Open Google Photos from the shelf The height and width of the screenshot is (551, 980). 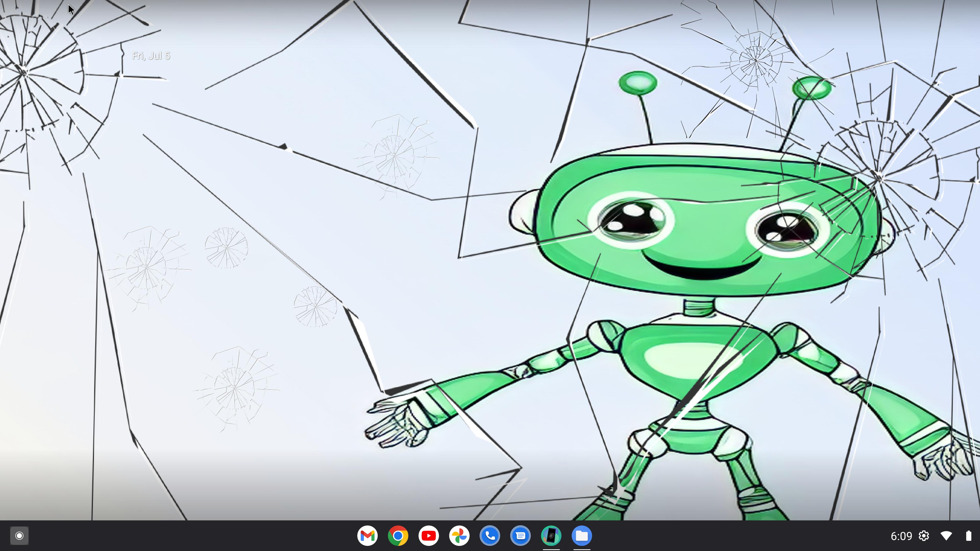click(x=459, y=536)
